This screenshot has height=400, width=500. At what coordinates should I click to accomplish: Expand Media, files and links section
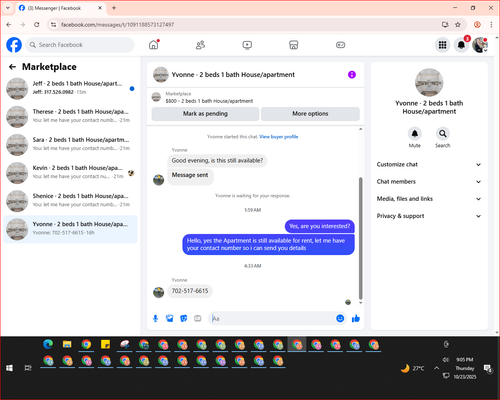tap(429, 199)
